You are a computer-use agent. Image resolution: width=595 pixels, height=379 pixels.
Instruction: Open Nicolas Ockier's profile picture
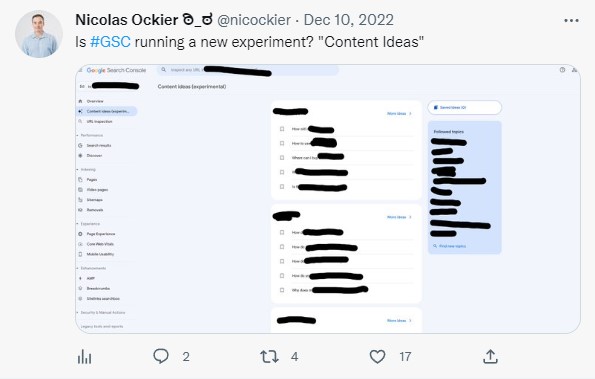pyautogui.click(x=39, y=34)
